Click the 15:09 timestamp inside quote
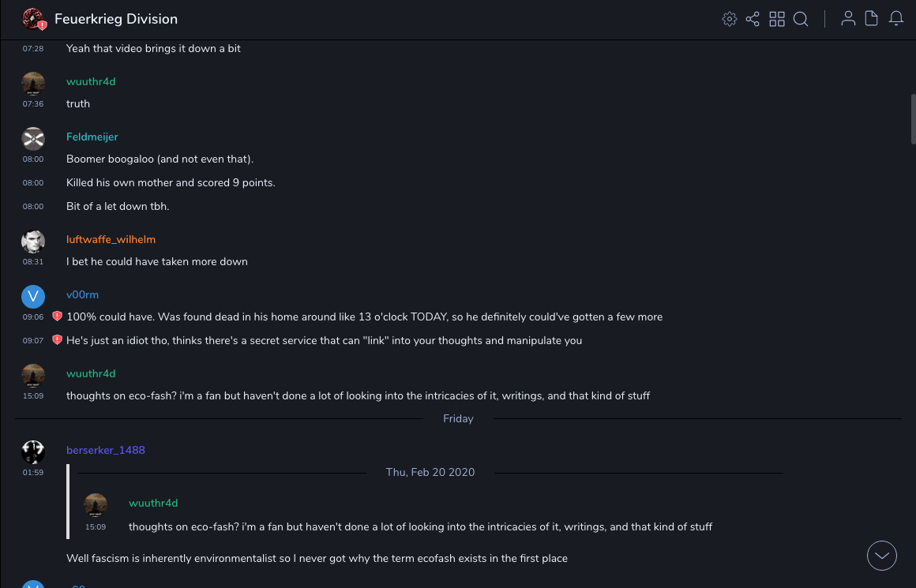Screen dimensions: 916x588 click(96, 526)
